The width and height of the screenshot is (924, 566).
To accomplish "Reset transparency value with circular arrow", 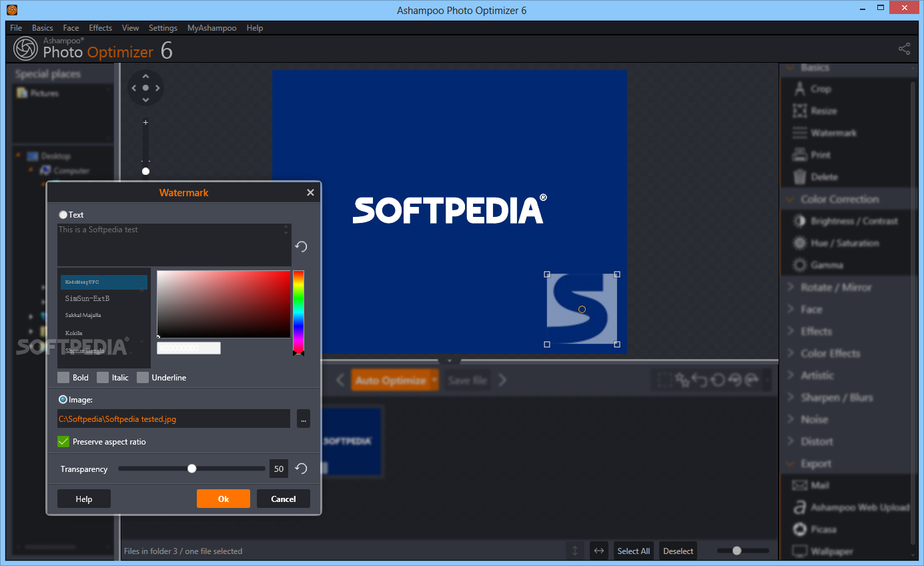I will tap(302, 469).
